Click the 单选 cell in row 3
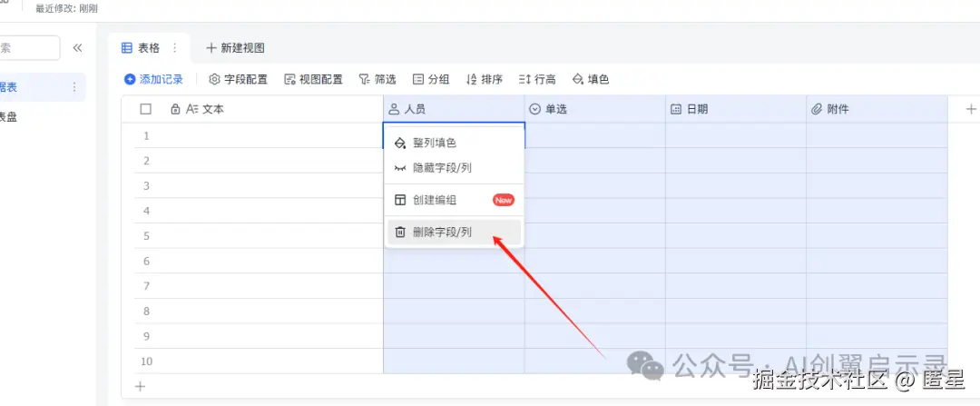 coord(595,186)
